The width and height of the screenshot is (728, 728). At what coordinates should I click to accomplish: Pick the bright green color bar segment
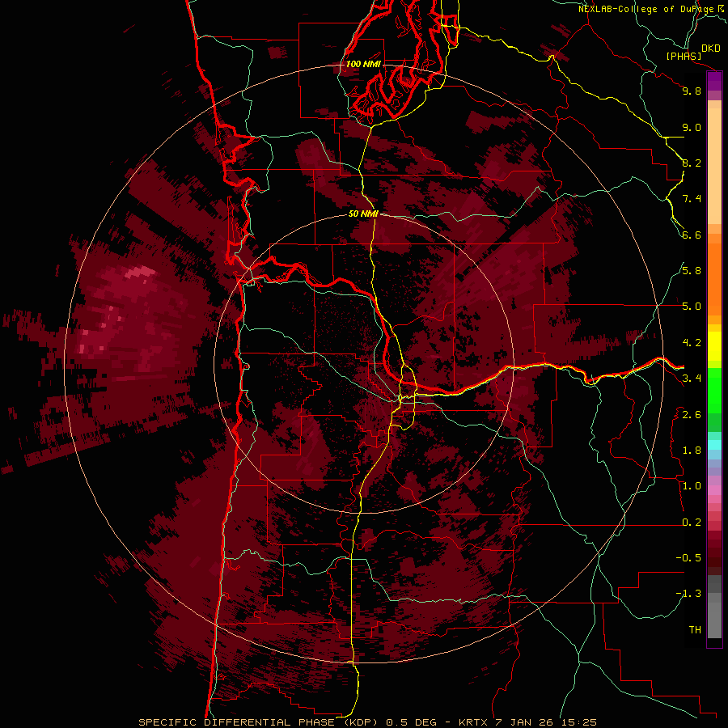714,390
